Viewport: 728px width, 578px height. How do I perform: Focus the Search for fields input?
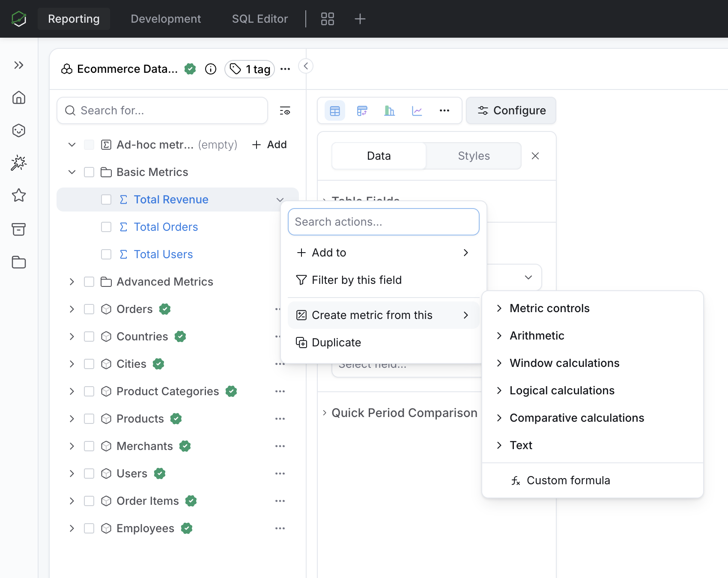pyautogui.click(x=162, y=110)
